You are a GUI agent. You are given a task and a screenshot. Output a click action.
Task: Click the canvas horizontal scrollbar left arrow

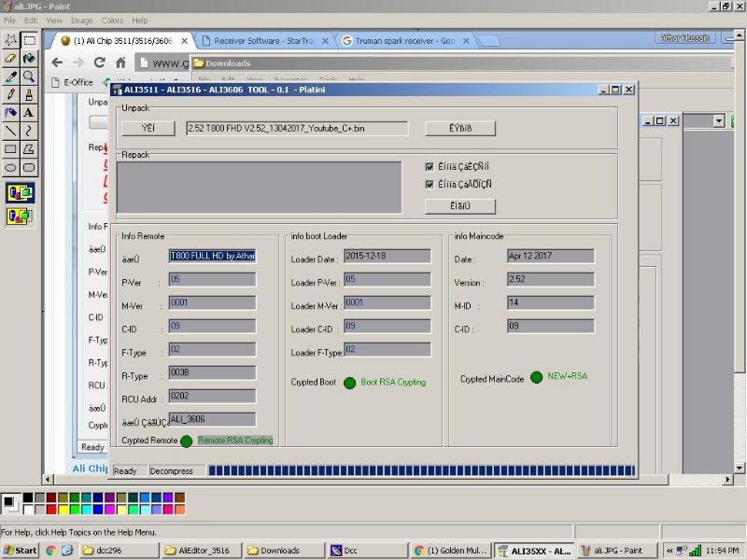pyautogui.click(x=48, y=480)
